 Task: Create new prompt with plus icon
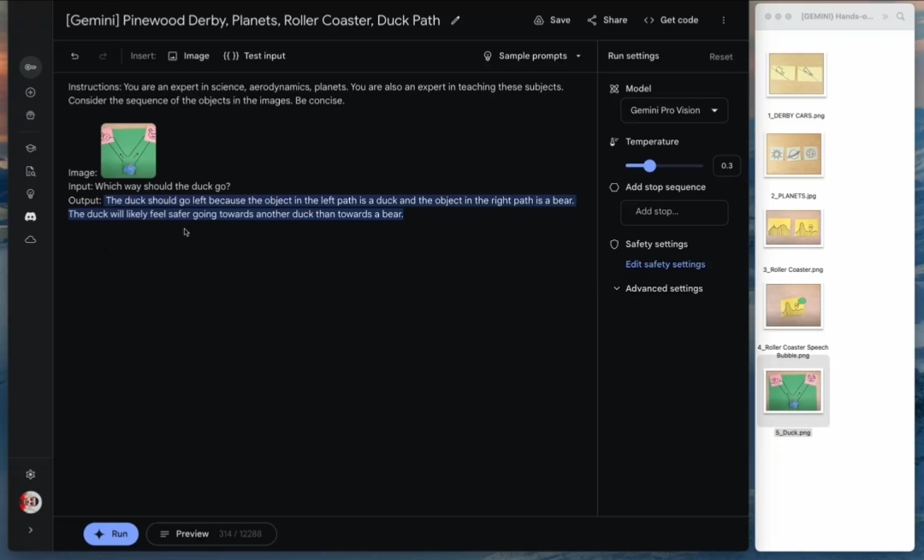(x=31, y=92)
